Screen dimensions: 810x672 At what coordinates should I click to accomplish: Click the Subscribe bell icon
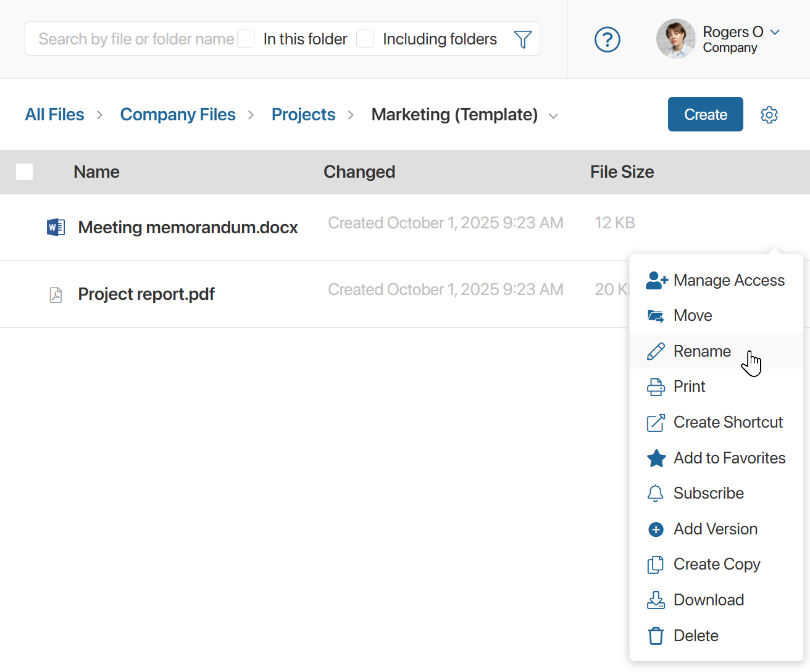tap(655, 493)
